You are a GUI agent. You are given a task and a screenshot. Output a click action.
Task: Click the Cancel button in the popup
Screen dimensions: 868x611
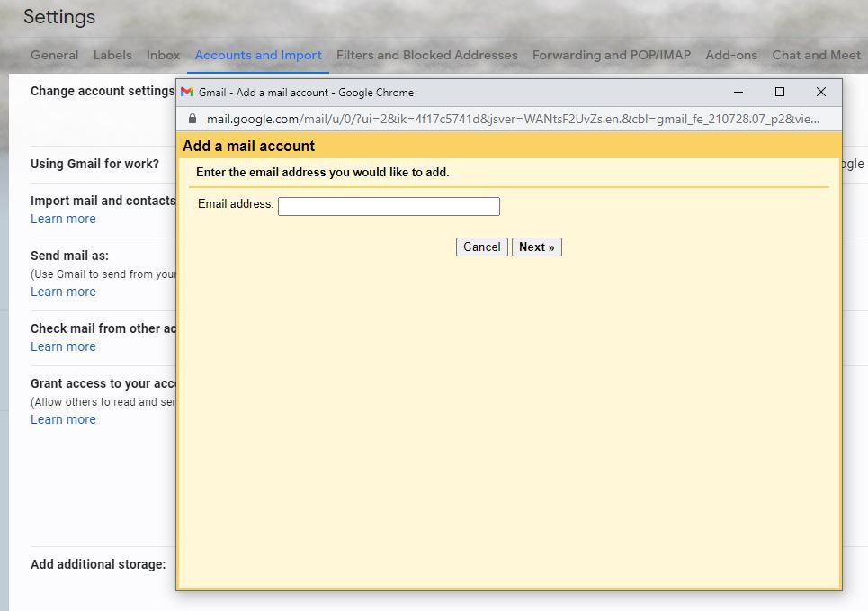[481, 247]
